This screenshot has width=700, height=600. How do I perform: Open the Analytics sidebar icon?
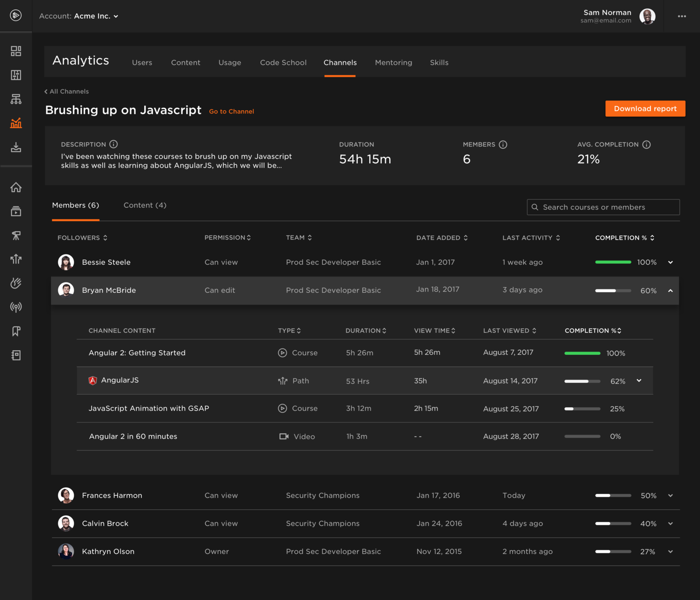coord(16,123)
